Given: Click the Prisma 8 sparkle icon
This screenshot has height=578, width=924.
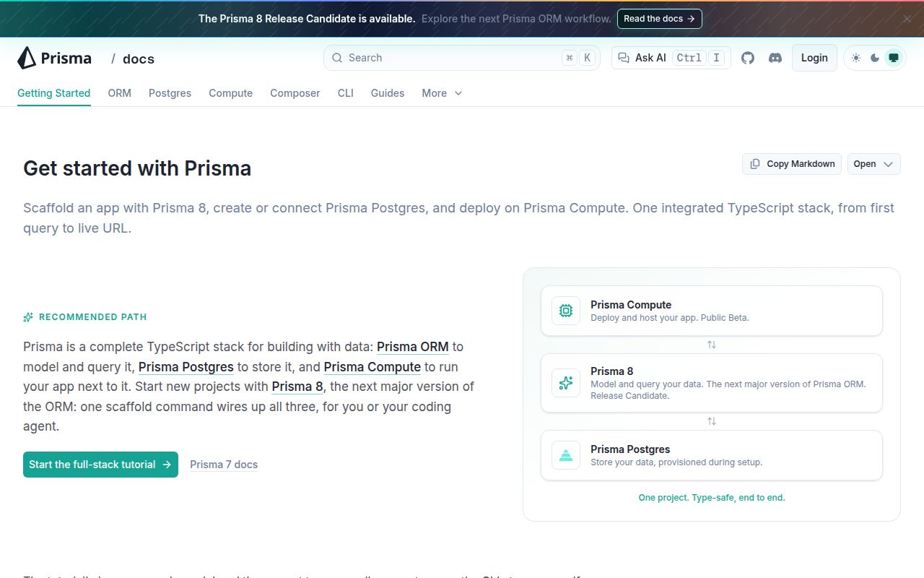Looking at the screenshot, I should point(566,383).
